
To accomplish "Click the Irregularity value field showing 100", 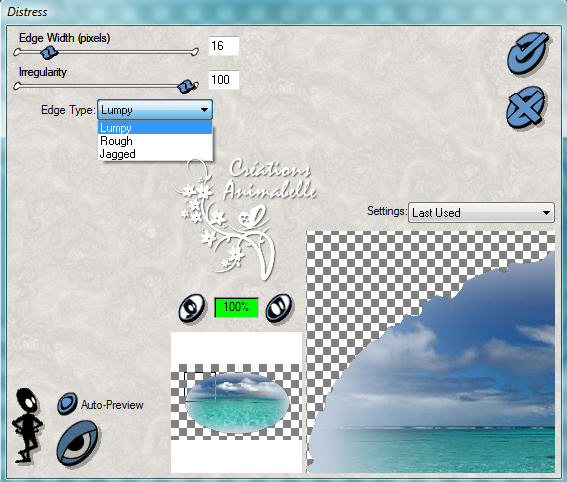I will pos(223,80).
